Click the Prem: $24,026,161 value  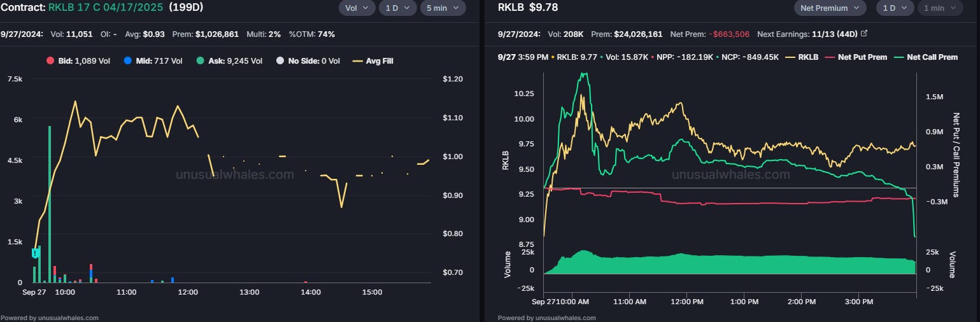(x=627, y=34)
